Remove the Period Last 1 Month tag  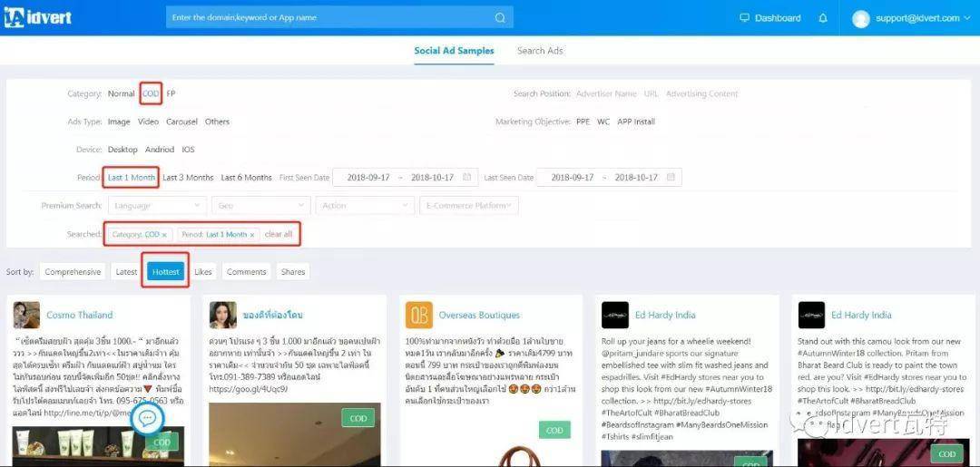(x=252, y=235)
